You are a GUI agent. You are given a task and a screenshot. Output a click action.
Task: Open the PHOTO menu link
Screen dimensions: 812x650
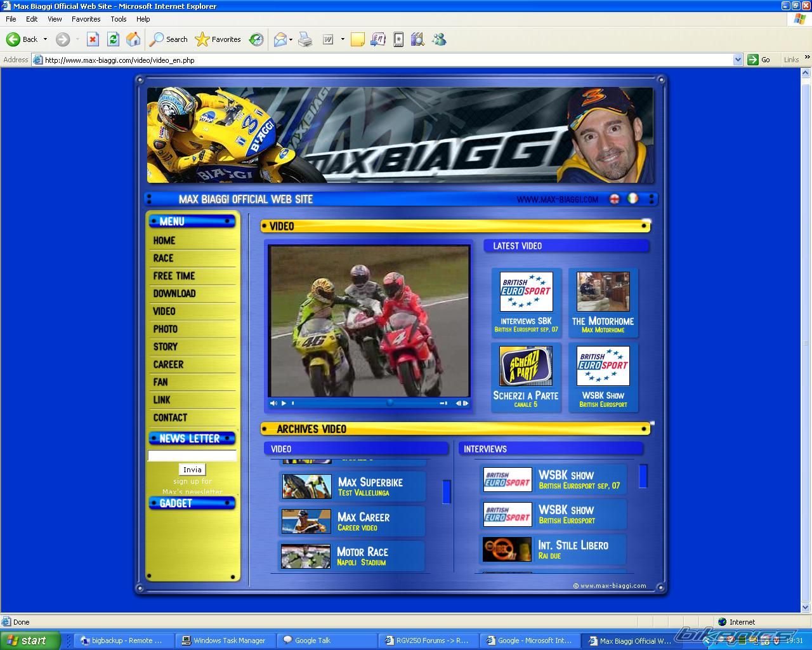coord(165,329)
